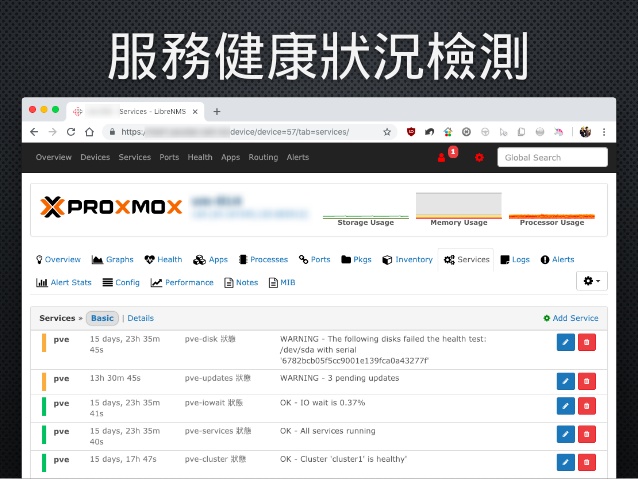Open the device gear dropdown menu
Viewport: 638px width, 479px height.
click(x=592, y=281)
